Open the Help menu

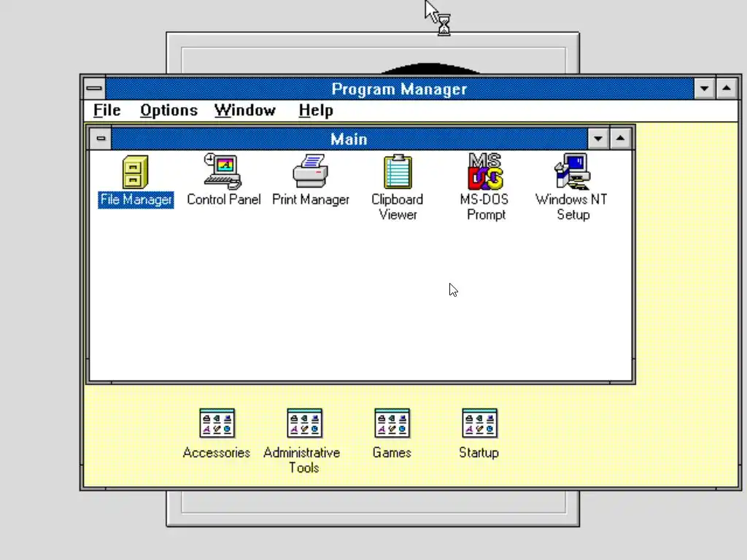point(316,111)
